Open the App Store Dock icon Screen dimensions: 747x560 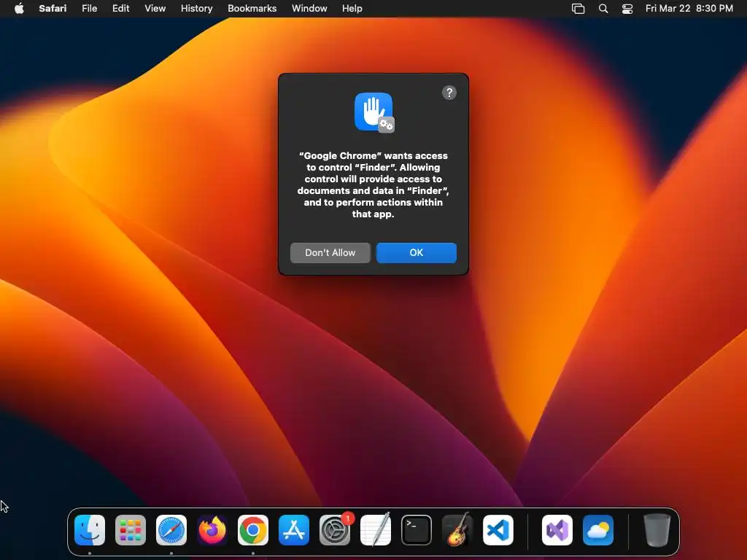pyautogui.click(x=294, y=530)
